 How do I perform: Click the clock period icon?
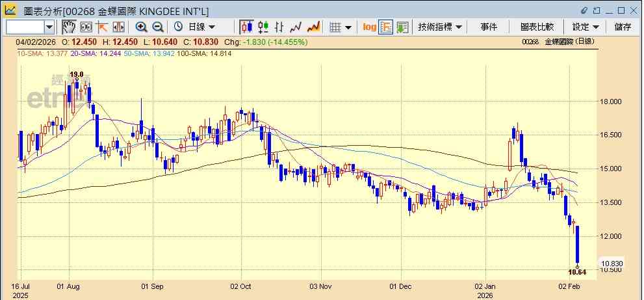178,27
